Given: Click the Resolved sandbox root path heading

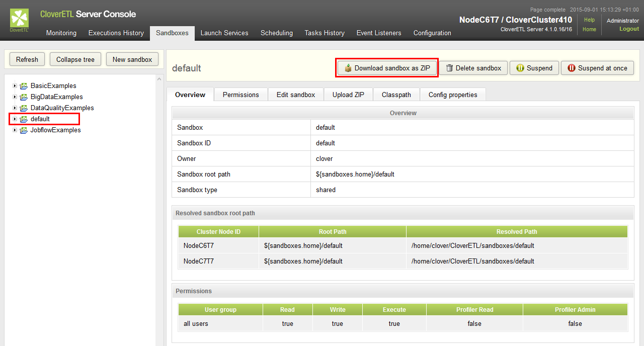Looking at the screenshot, I should pyautogui.click(x=215, y=213).
